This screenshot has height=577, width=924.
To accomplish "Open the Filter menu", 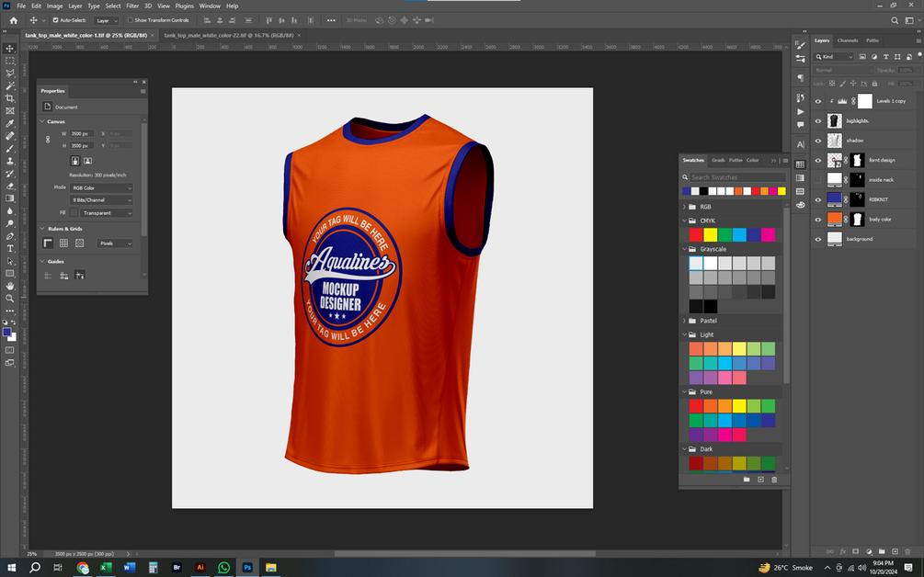I will [x=132, y=6].
